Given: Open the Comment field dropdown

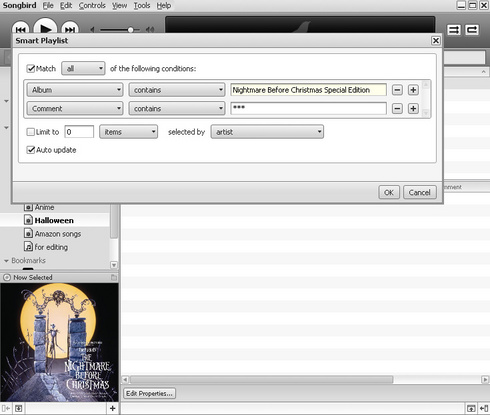Looking at the screenshot, I should 75,109.
